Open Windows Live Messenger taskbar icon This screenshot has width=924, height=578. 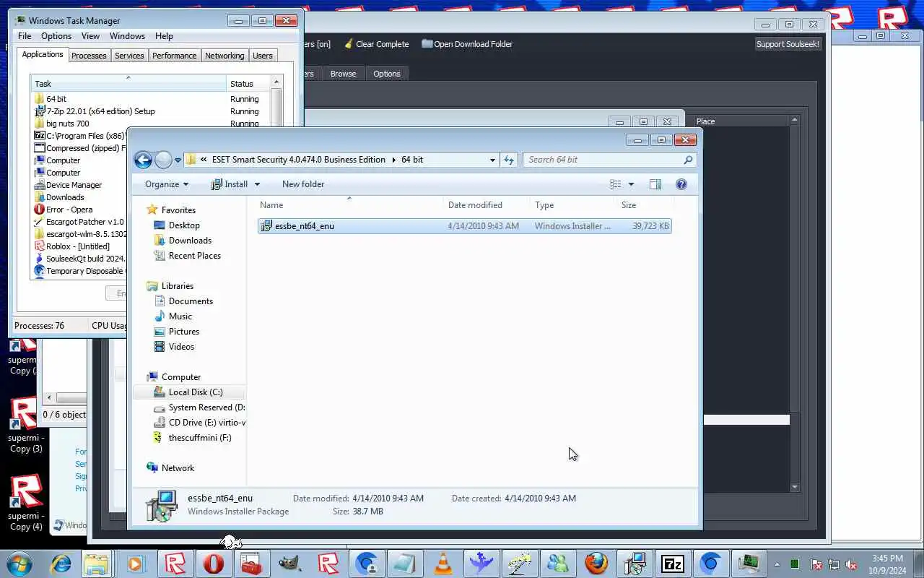(558, 563)
